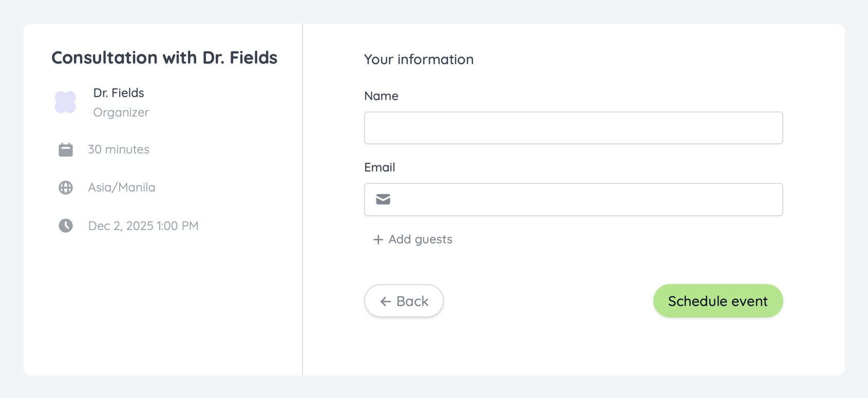Click the Name field label
Image resolution: width=868 pixels, height=398 pixels.
pyautogui.click(x=381, y=96)
